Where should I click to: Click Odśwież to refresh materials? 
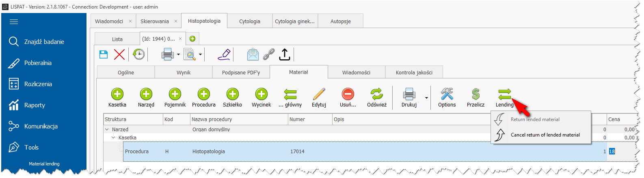tap(376, 98)
